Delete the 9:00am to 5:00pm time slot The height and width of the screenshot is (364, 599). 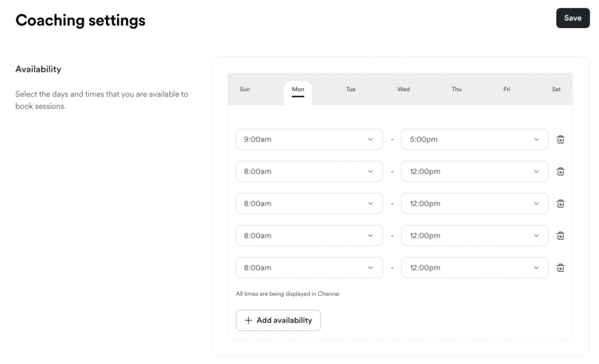click(x=560, y=140)
